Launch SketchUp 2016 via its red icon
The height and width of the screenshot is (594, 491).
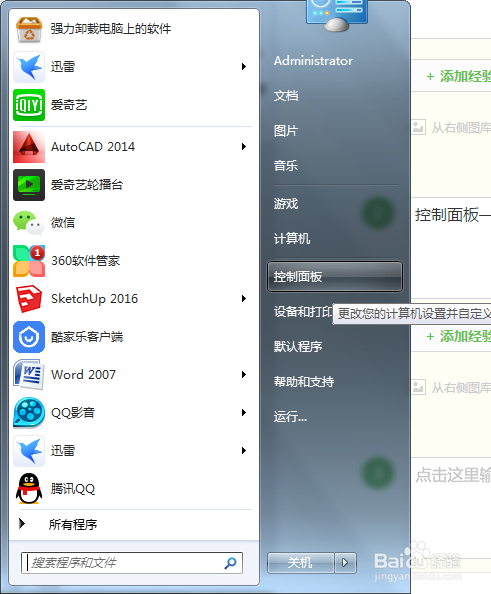[x=29, y=299]
